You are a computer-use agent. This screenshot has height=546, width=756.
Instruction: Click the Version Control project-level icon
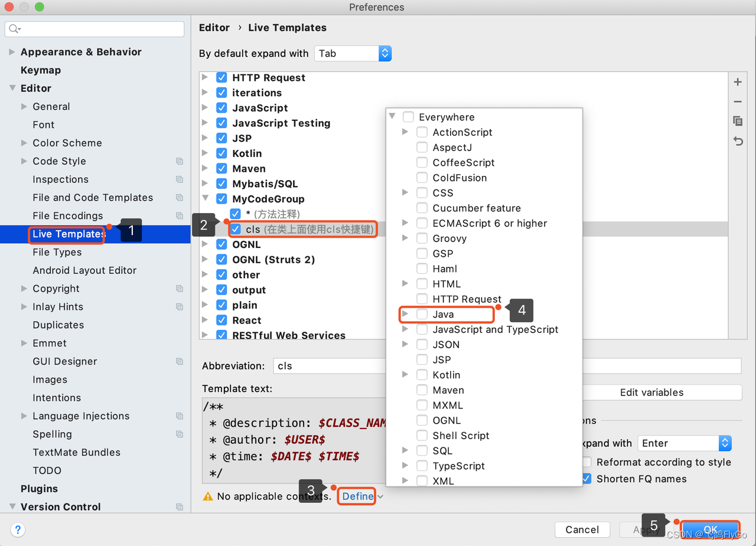pos(180,507)
